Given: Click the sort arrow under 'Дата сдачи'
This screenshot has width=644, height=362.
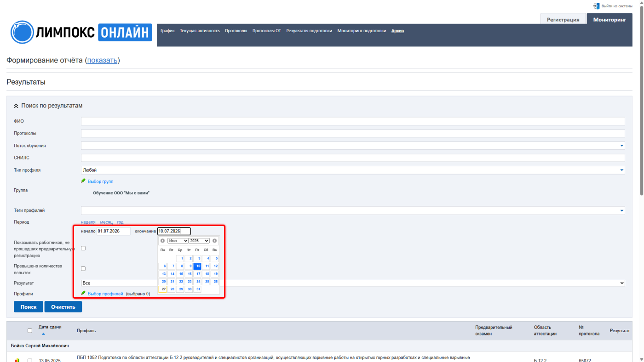Looking at the screenshot, I should [x=43, y=334].
